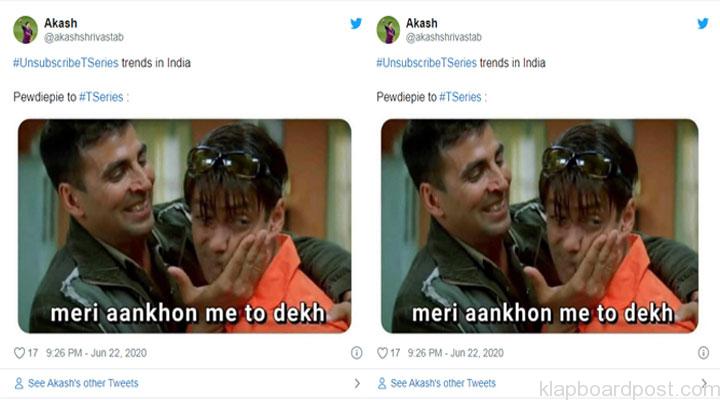Open the 9:26 PM timestamp on right tweet
Viewport: 720px width, 400px height.
[x=456, y=353]
